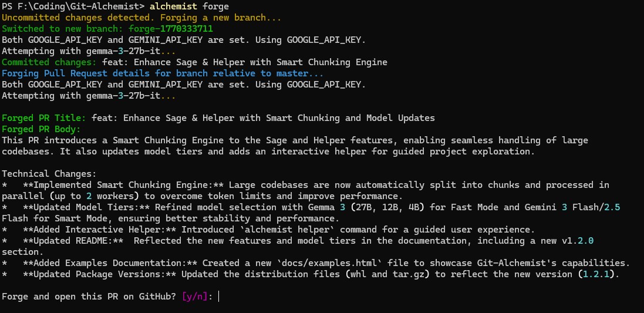
Task: Click the "Added Examples Documentation" bullet text
Action: (x=106, y=263)
